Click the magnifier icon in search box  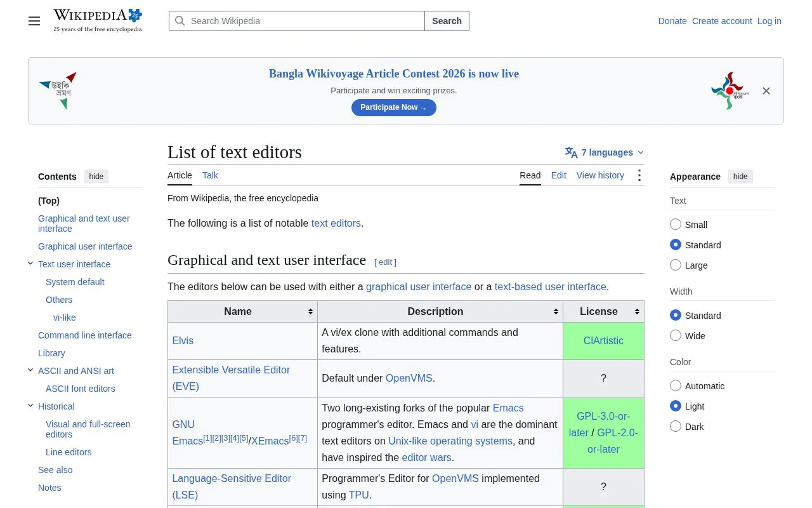180,21
